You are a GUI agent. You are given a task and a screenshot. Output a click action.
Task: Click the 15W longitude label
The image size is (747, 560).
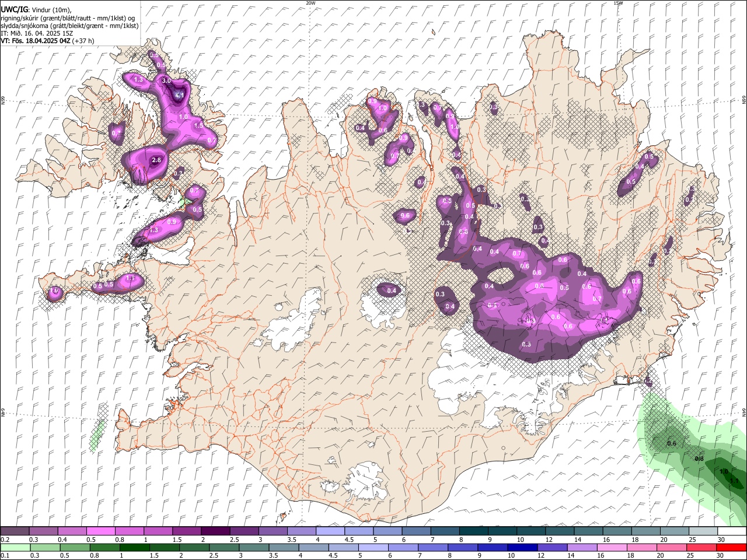618,3
